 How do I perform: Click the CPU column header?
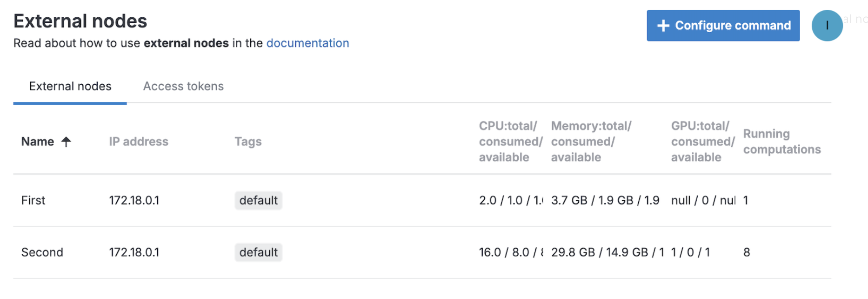pyautogui.click(x=510, y=141)
